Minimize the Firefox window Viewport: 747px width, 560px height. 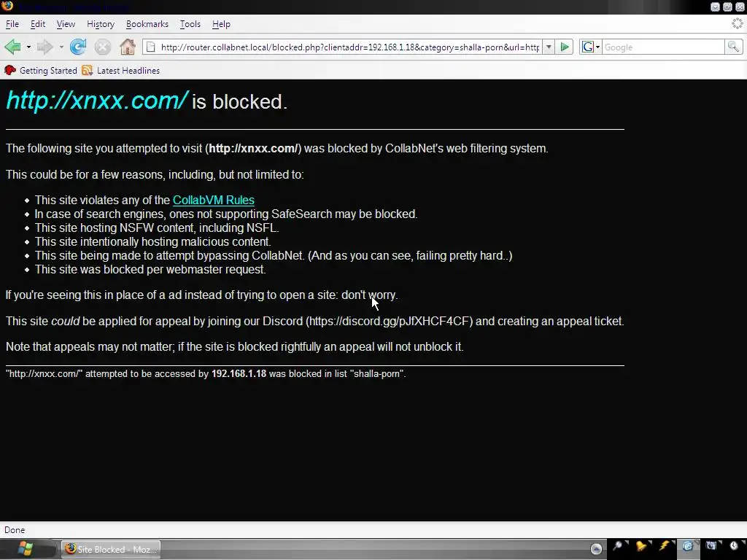[x=715, y=7]
